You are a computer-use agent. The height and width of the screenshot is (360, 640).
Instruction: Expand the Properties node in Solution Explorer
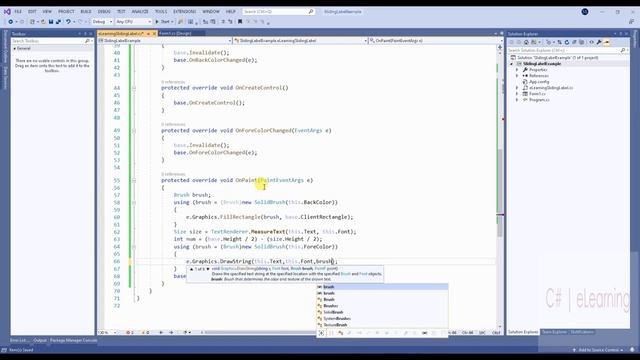[517, 70]
